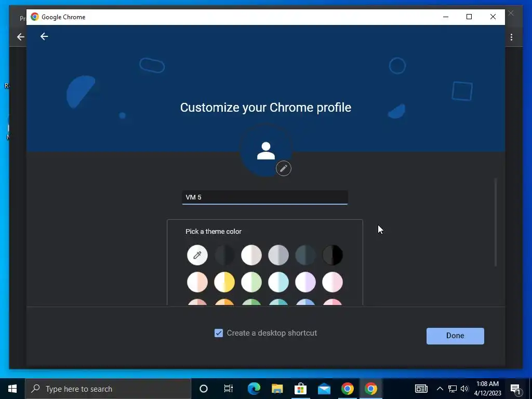Screen dimensions: 532x399
Task: Minimize the Google Chrome dialog window
Action: 446,17
